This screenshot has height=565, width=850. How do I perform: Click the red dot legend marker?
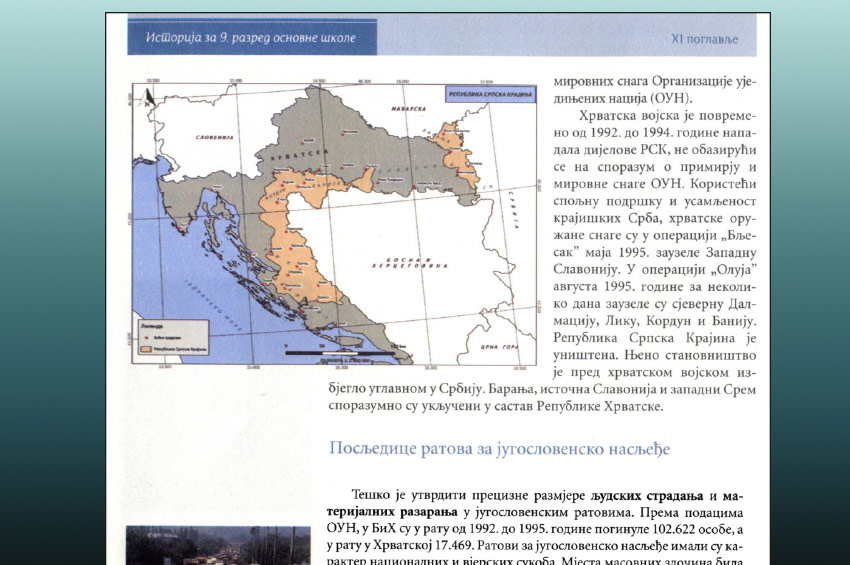[x=146, y=337]
